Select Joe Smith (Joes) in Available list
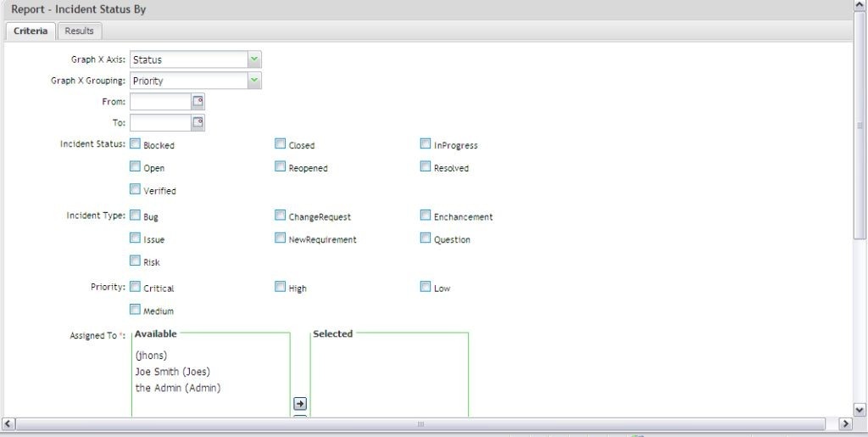Viewport: 868px width, 437px height. 173,372
